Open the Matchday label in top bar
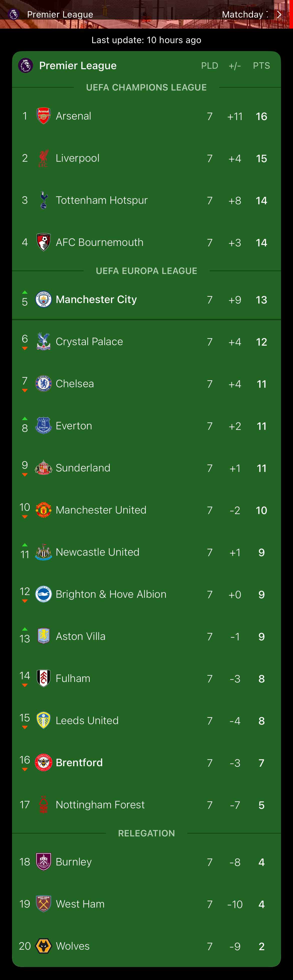This screenshot has width=293, height=980. point(243,15)
